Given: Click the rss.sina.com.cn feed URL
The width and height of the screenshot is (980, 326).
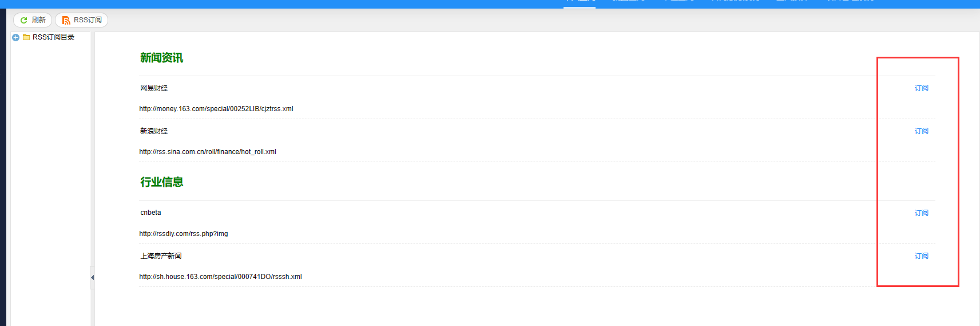Looking at the screenshot, I should (208, 152).
